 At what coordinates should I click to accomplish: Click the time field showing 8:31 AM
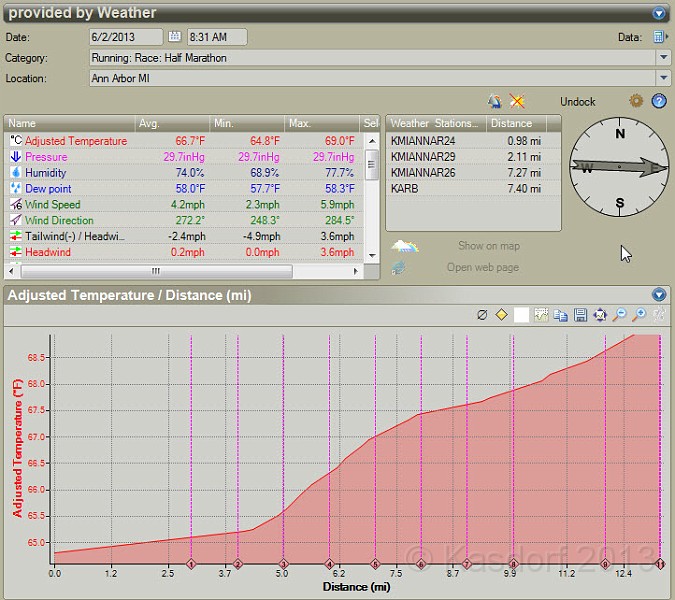click(217, 37)
